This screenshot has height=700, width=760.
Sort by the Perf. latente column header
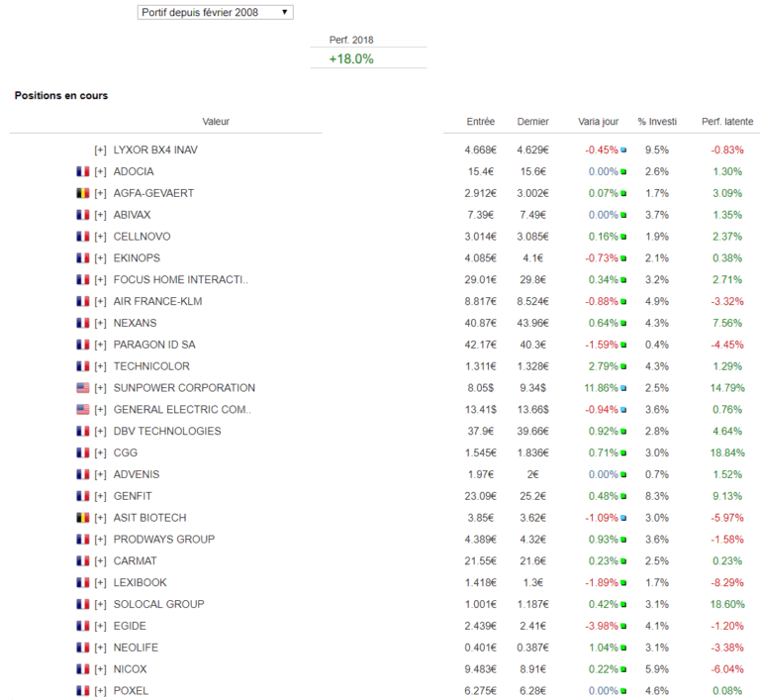click(x=726, y=122)
